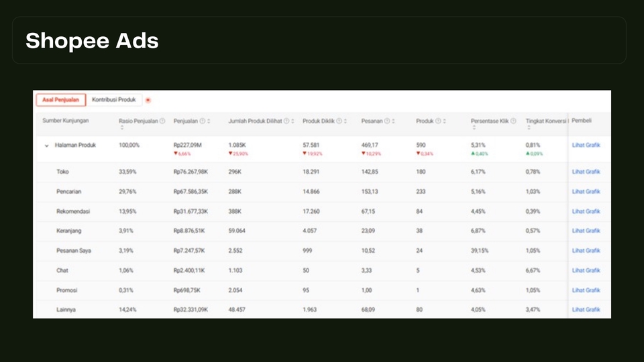Click the info icon next to Persentase Klik
Image resolution: width=644 pixels, height=362 pixels.
tap(513, 121)
